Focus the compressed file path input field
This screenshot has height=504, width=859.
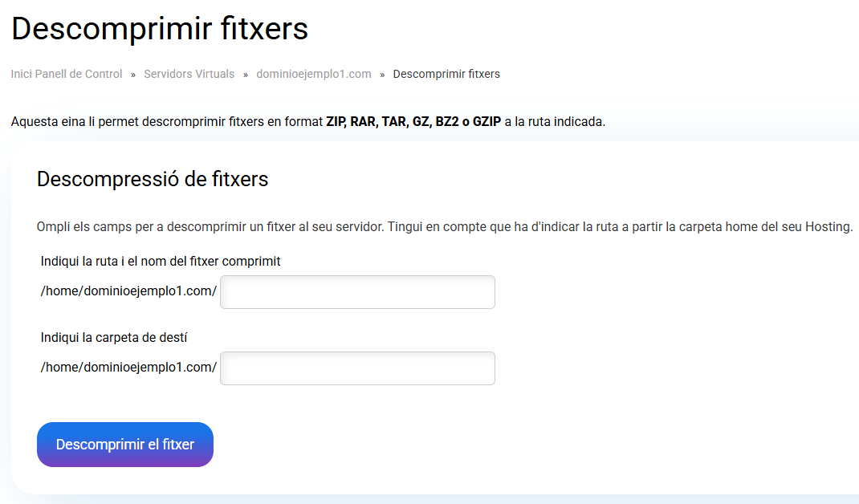click(x=357, y=292)
